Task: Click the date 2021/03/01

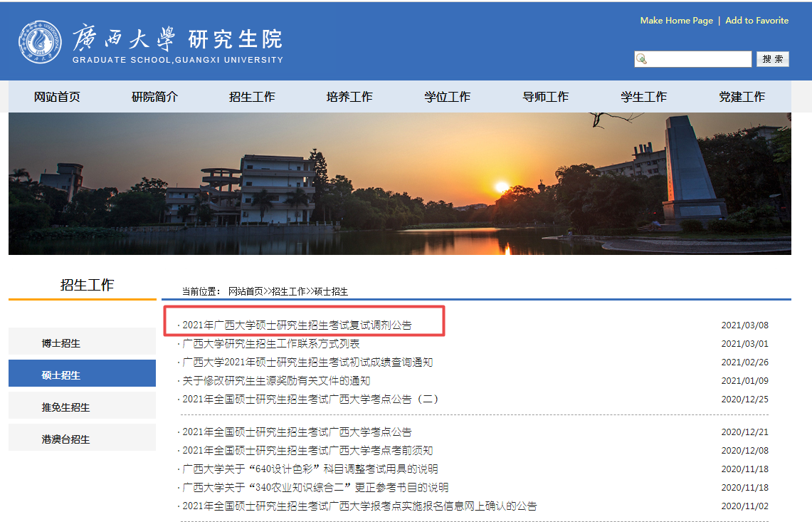Action: pos(744,344)
